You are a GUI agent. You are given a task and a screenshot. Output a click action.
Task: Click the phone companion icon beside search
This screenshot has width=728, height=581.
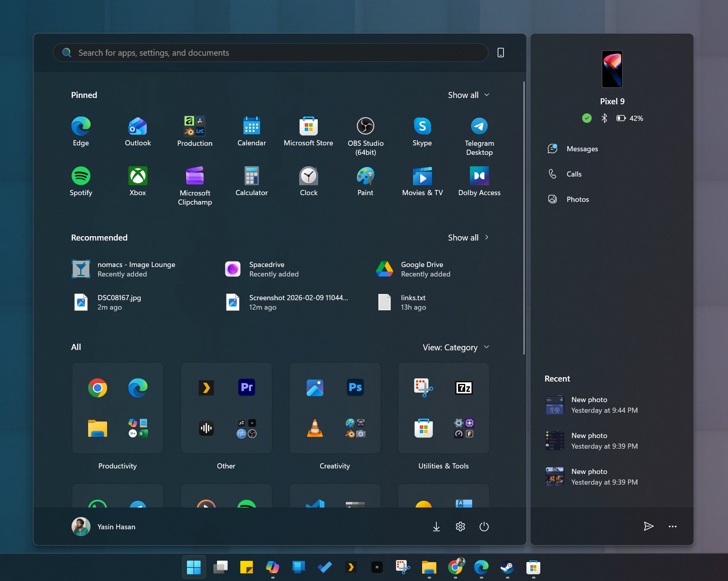click(x=500, y=53)
